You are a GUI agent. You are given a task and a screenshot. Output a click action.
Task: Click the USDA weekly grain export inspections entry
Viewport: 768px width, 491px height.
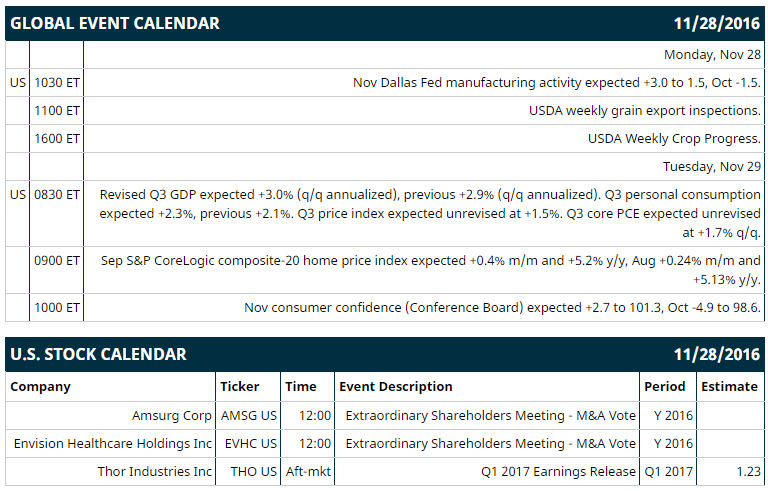pyautogui.click(x=645, y=111)
